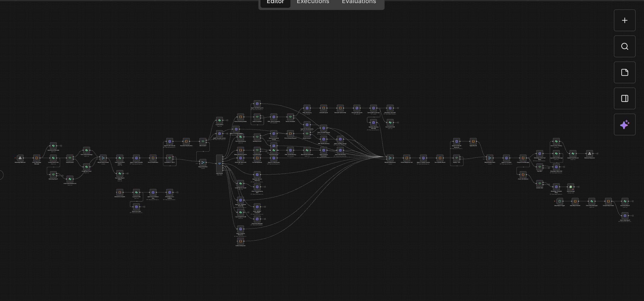Click the Global Error Handler code node
This screenshot has height=301, width=644.
coord(120,192)
